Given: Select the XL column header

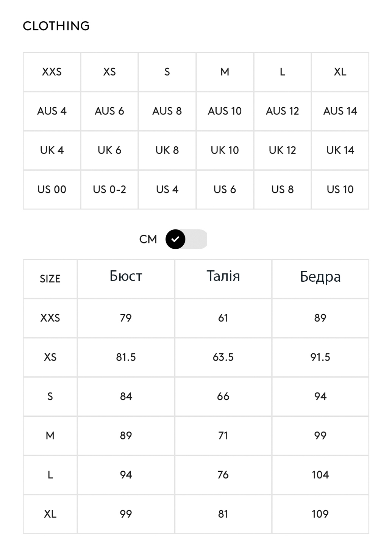Looking at the screenshot, I should click(x=340, y=72).
